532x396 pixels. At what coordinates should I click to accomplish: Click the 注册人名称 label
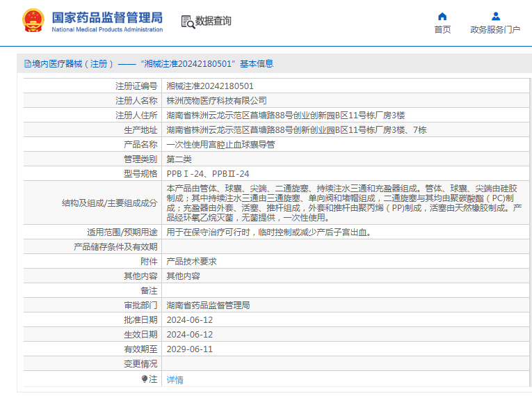(136, 101)
